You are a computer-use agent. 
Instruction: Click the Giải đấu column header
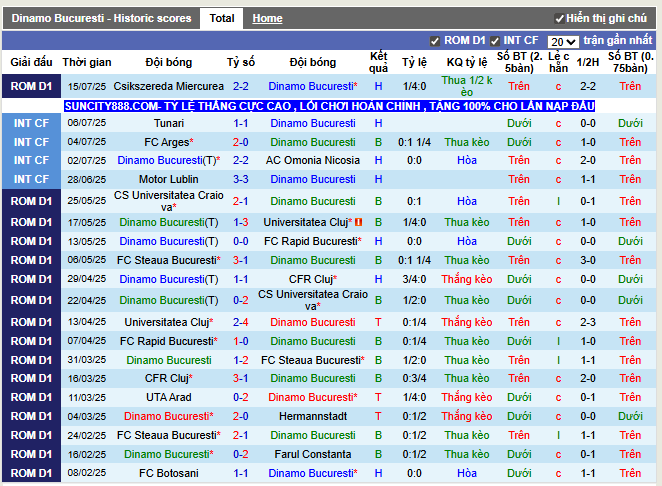coord(31,62)
